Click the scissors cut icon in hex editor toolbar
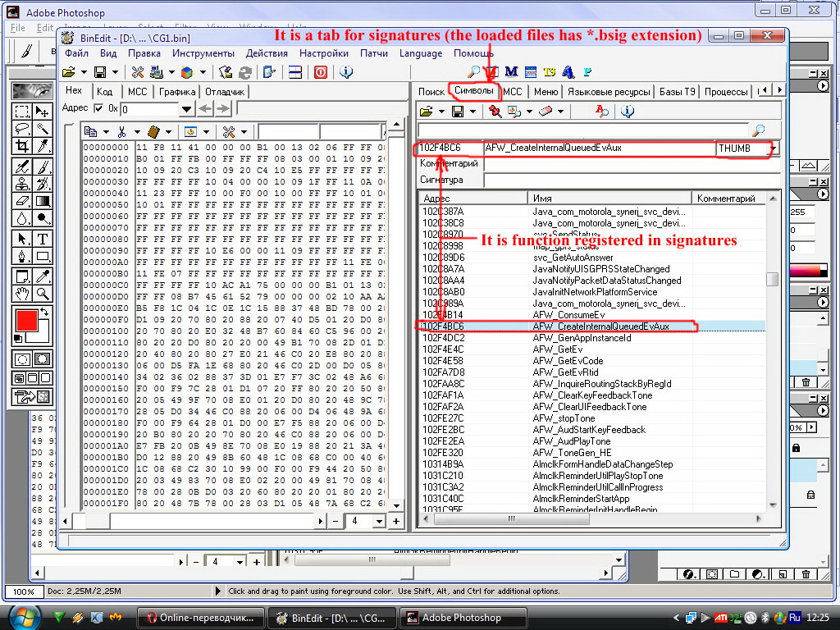 (x=121, y=131)
